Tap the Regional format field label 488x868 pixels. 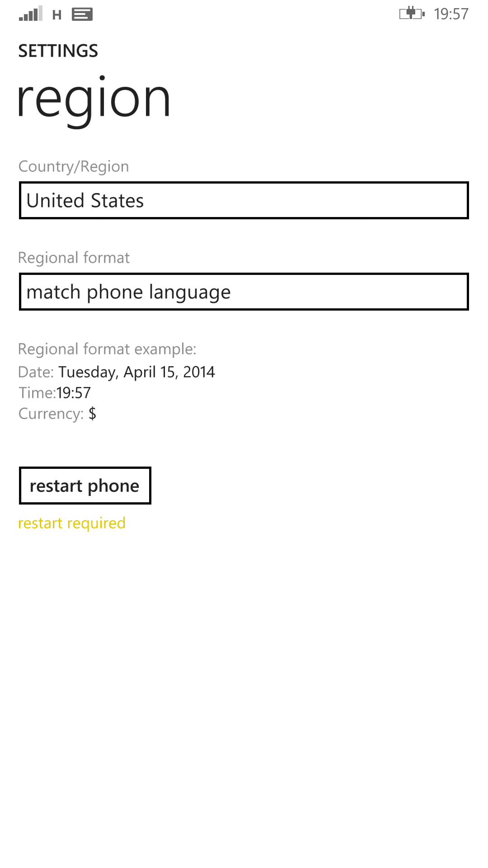[x=74, y=258]
